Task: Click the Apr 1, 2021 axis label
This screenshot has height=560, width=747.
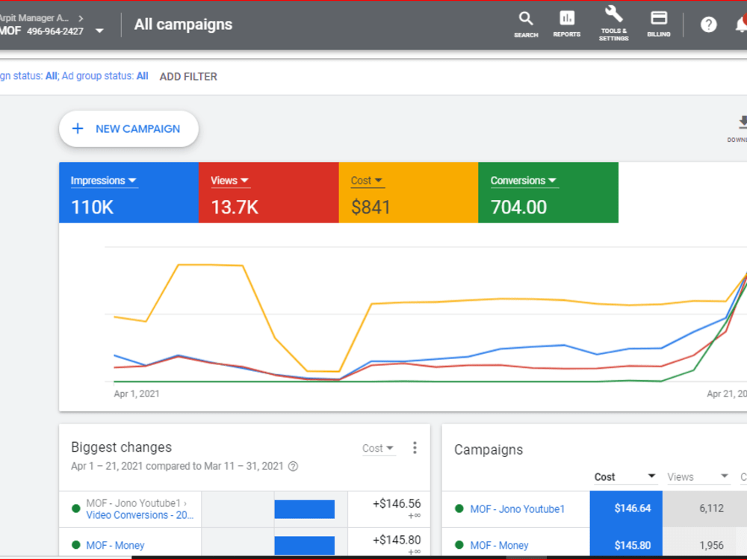Action: [x=137, y=393]
